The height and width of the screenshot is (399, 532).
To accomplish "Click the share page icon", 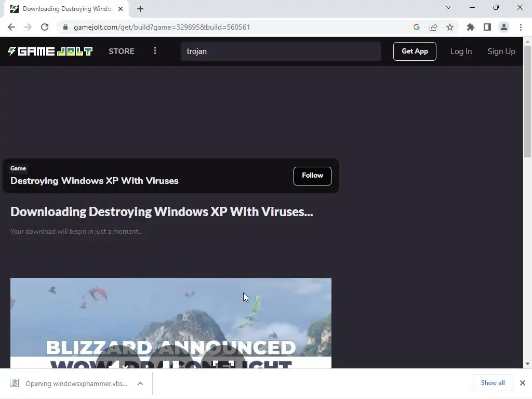I will click(433, 27).
